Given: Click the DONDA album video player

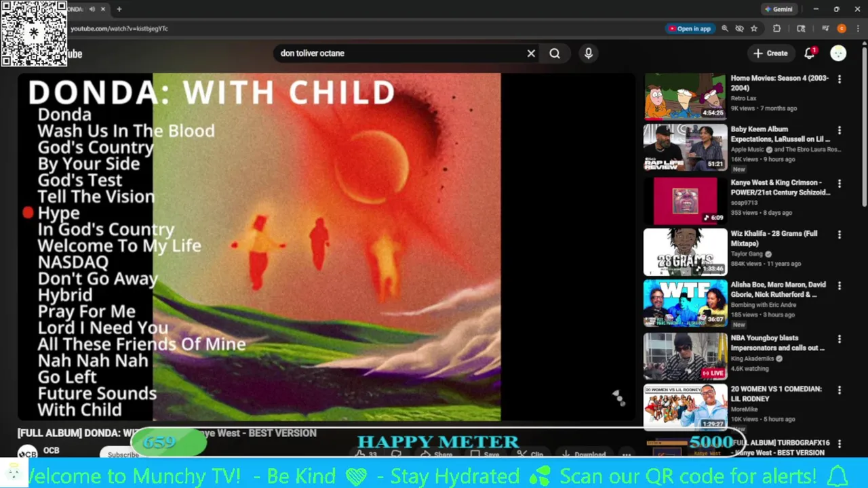Looking at the screenshot, I should click(327, 247).
